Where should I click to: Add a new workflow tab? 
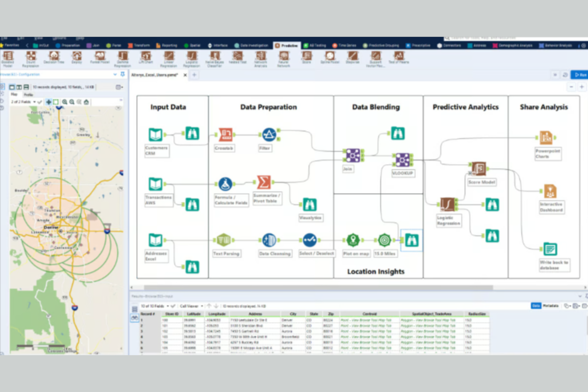194,75
